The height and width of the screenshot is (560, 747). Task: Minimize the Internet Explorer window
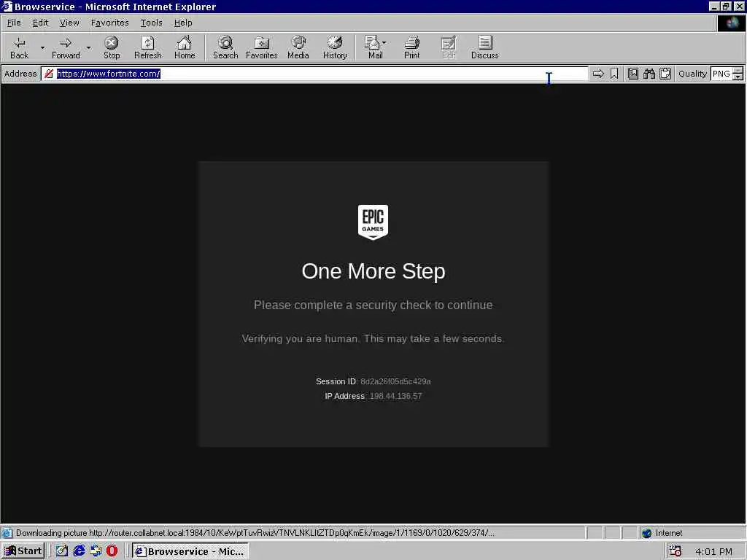pyautogui.click(x=713, y=6)
